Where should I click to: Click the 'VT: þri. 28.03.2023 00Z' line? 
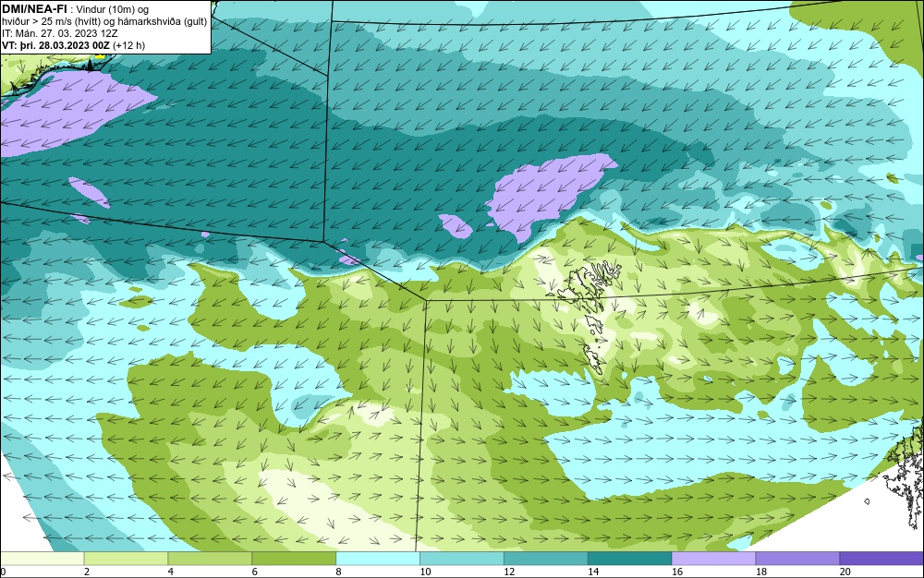(73, 45)
